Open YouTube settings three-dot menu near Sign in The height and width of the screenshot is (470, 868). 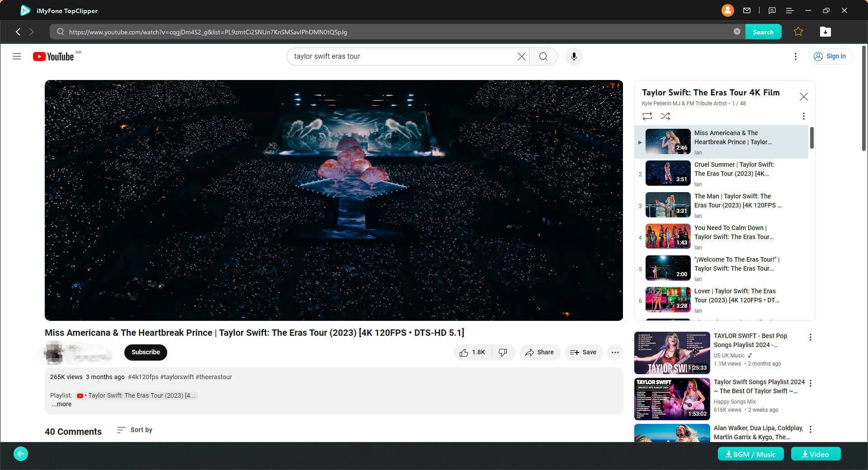[x=796, y=56]
